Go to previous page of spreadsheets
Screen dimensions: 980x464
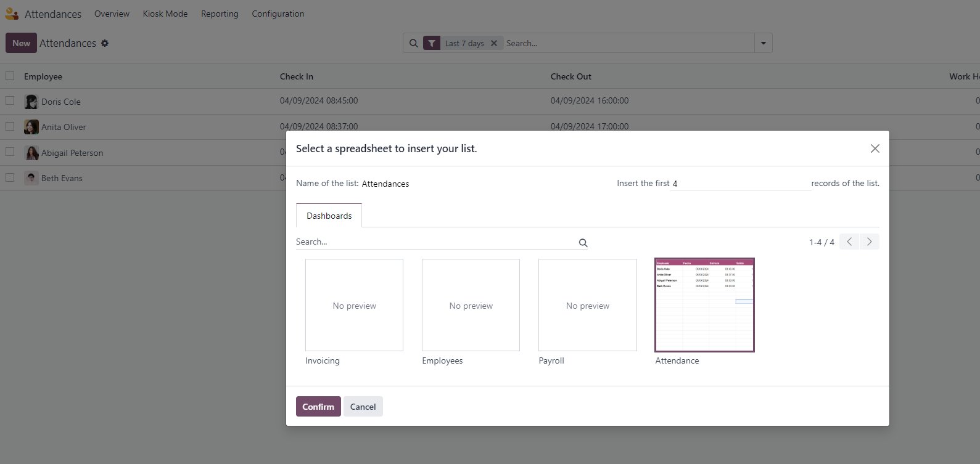click(x=849, y=242)
